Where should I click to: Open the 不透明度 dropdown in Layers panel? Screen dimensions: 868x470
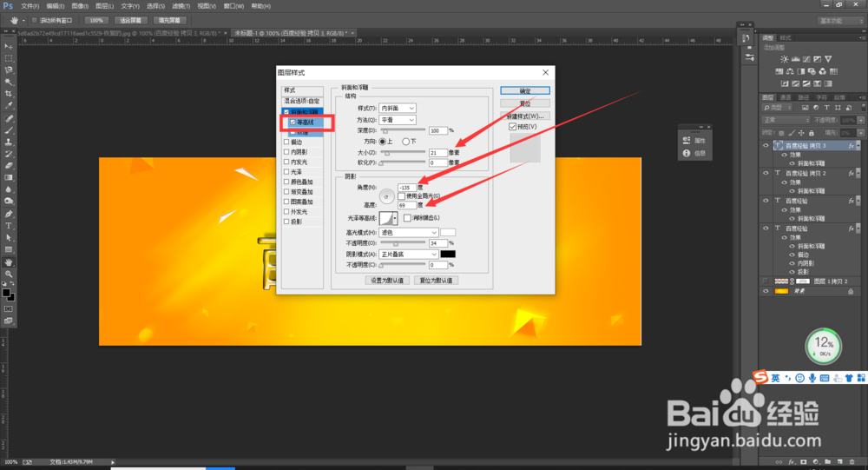pos(861,120)
